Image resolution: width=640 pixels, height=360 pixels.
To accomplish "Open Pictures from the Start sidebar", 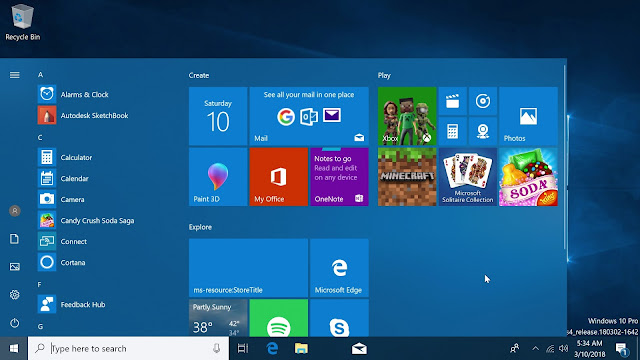I will coord(15,267).
